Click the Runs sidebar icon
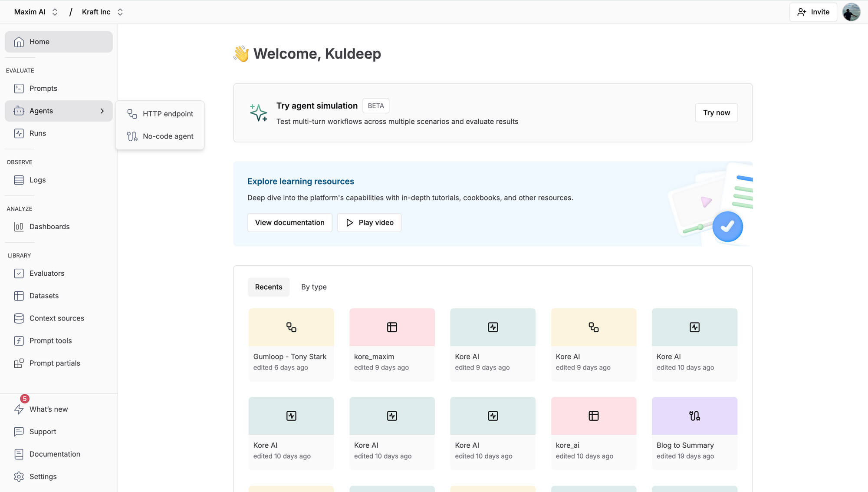 coord(19,133)
